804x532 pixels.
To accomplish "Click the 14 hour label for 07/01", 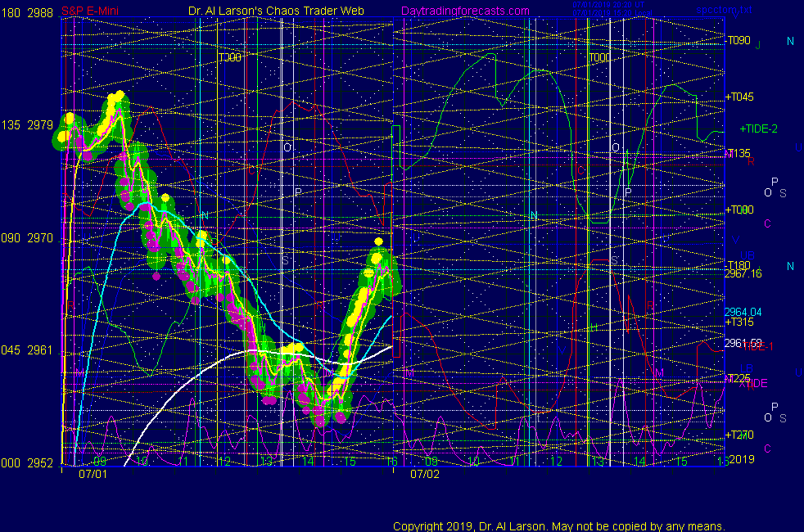I will pyautogui.click(x=308, y=461).
